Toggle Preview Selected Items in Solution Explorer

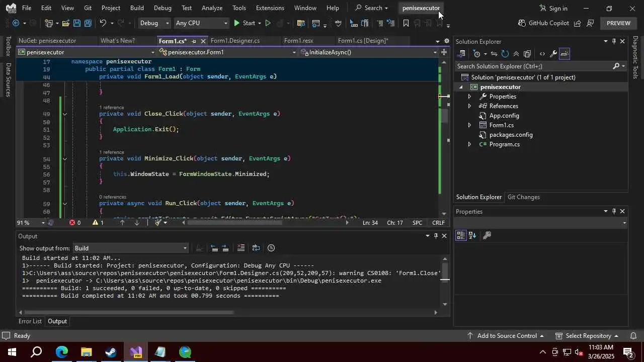[x=565, y=54]
